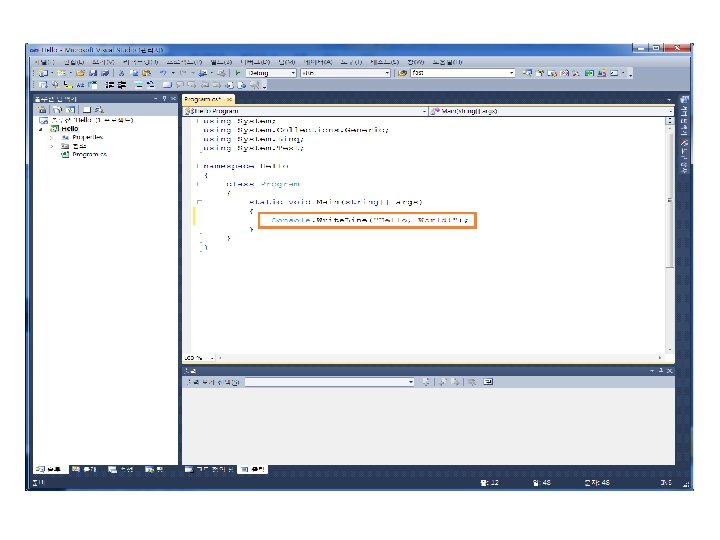Comment out selected lines icon
The width and height of the screenshot is (720, 540).
(x=138, y=85)
